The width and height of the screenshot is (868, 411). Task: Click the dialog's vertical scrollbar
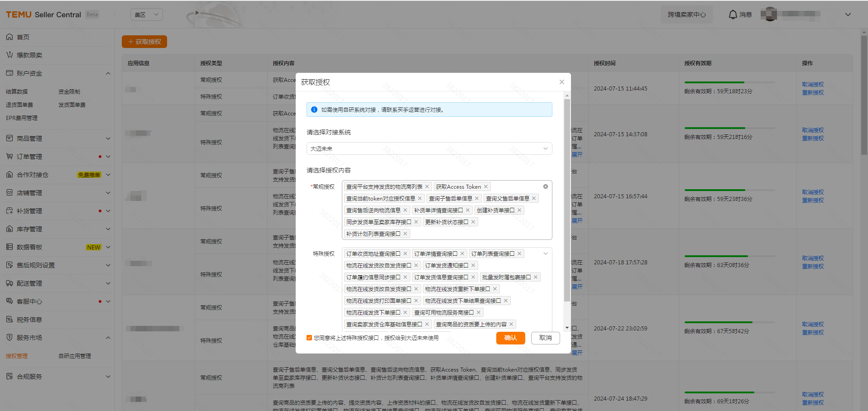(567, 199)
